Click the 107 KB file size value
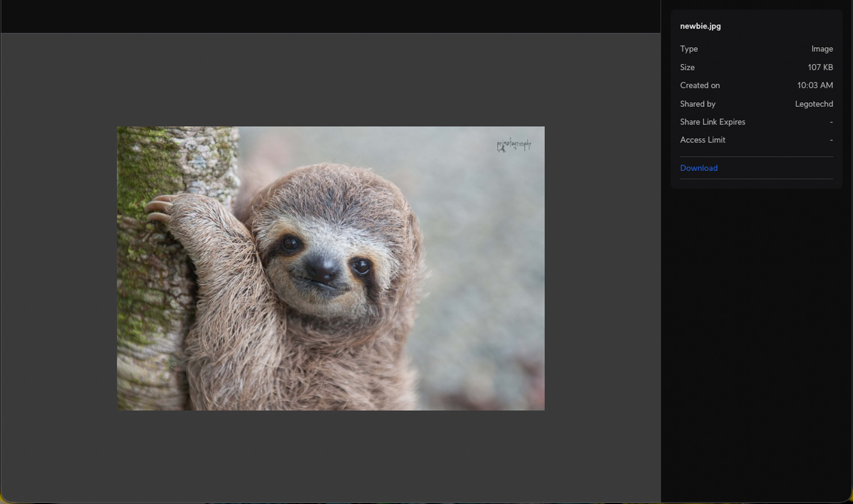Screen dimensions: 853x504 [820, 67]
